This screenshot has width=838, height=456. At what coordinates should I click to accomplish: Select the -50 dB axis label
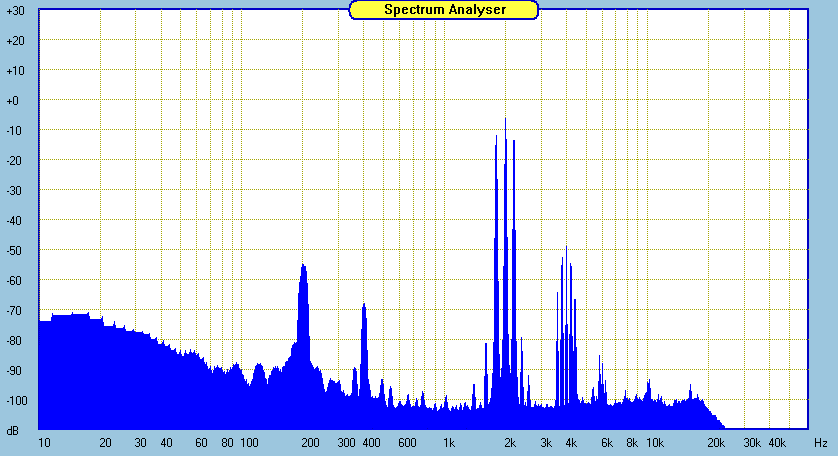(15, 251)
